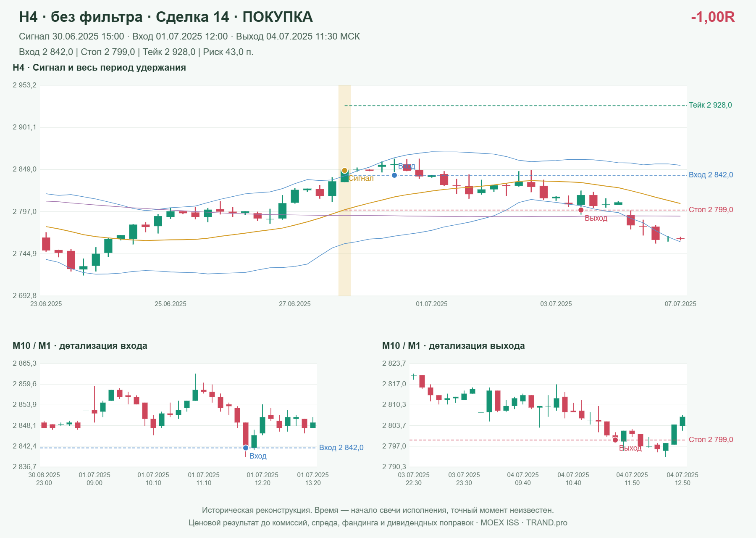Click the -1,00R result value
Screen dimensions: 756x538
coord(713,17)
